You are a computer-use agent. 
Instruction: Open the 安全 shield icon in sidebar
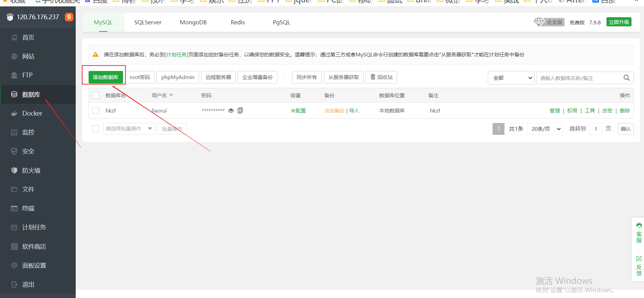14,151
